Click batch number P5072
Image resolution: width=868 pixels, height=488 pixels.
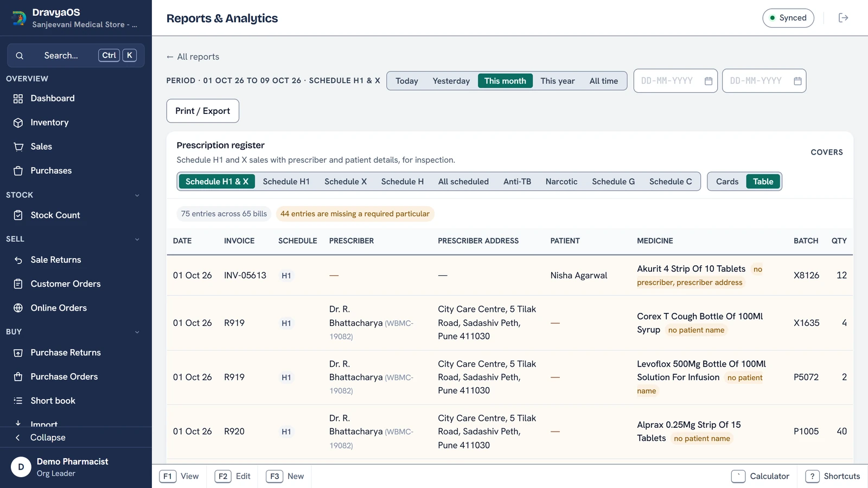click(806, 377)
